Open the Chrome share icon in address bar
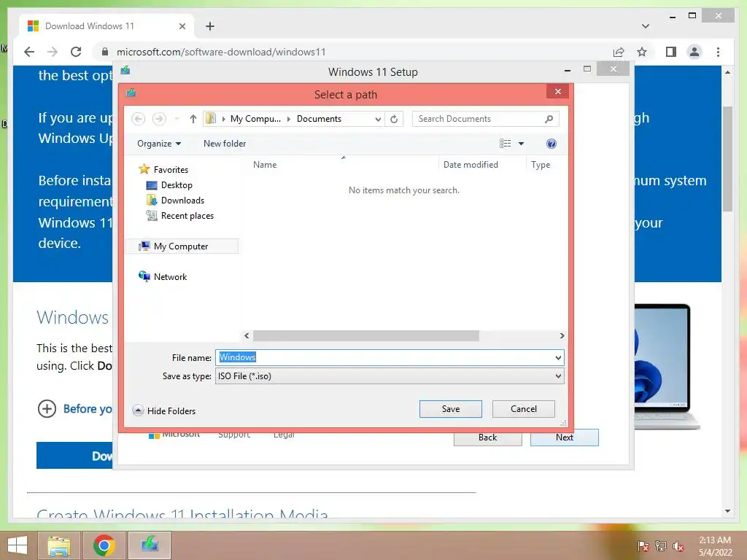 click(x=619, y=52)
